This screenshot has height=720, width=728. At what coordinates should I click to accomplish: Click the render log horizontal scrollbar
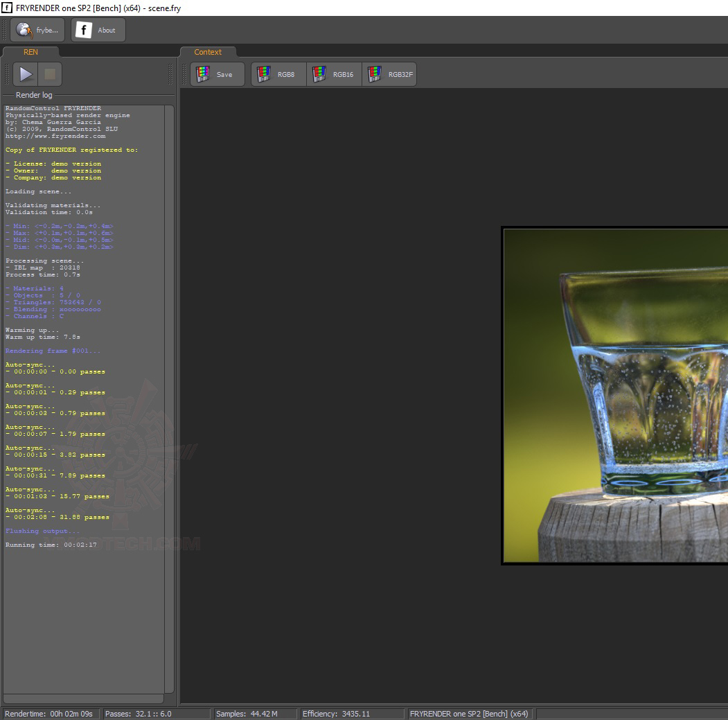click(x=84, y=699)
